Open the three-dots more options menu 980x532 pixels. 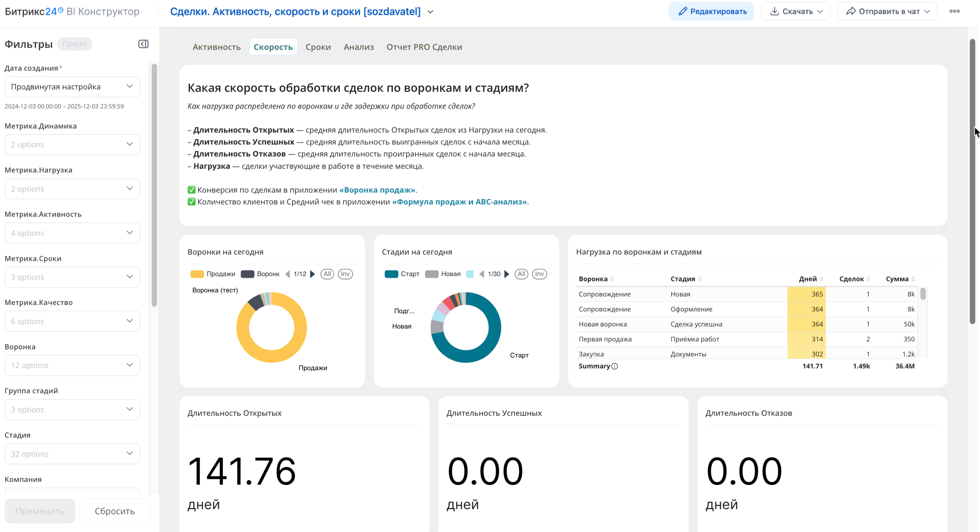954,11
